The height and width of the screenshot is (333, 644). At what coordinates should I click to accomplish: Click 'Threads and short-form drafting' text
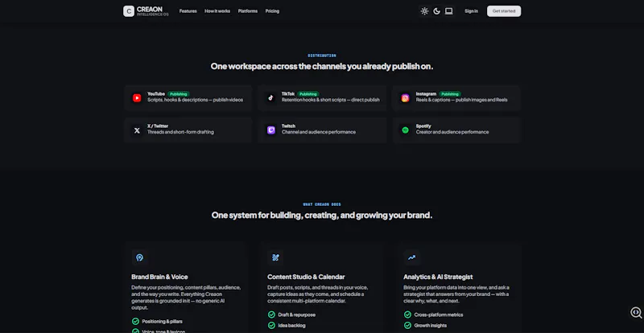pyautogui.click(x=180, y=132)
